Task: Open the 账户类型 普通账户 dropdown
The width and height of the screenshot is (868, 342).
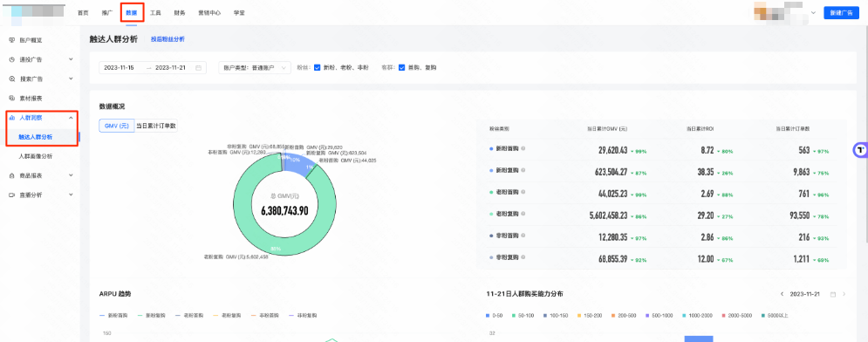Action: point(255,67)
